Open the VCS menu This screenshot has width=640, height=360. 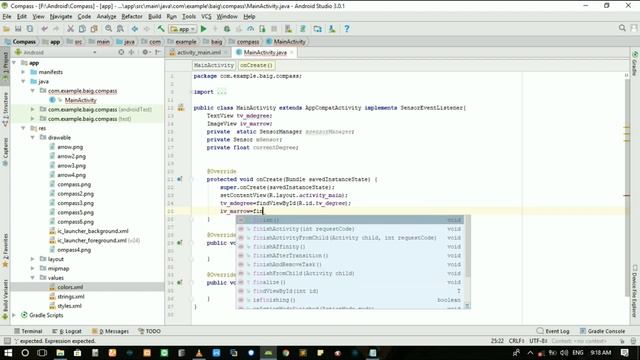[x=206, y=17]
